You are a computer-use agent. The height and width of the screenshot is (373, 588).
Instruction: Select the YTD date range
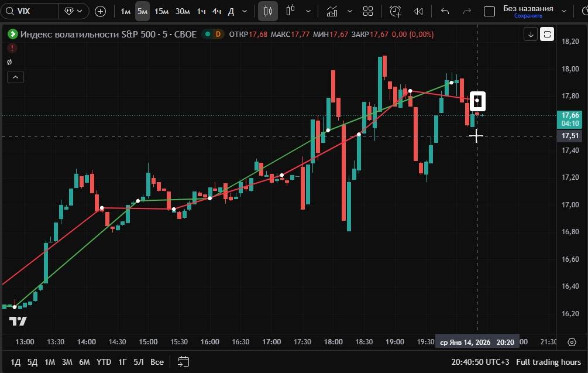tap(104, 362)
